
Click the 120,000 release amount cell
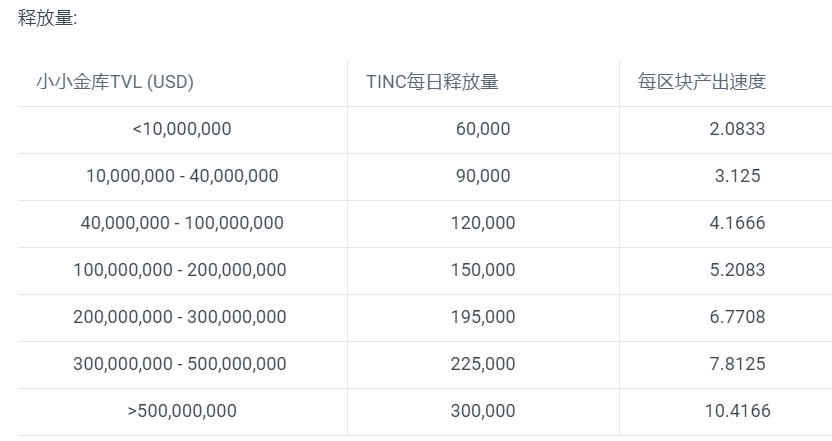tap(483, 223)
